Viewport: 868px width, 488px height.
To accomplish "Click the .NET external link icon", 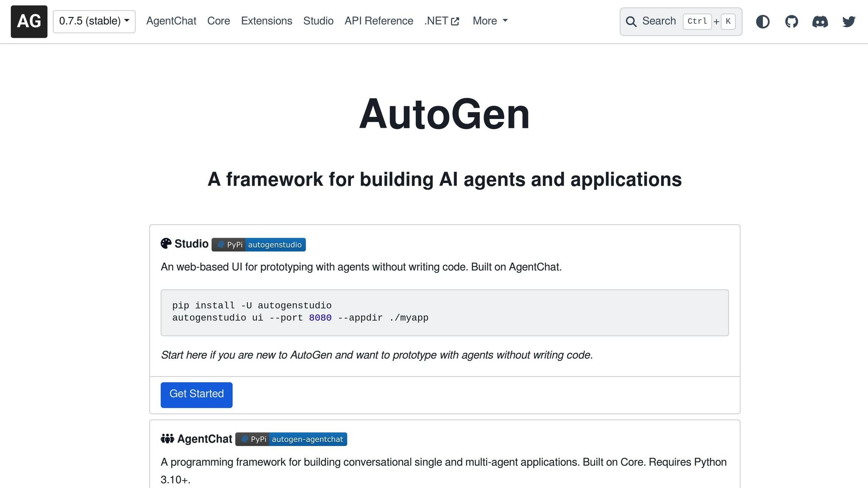I will coord(455,22).
